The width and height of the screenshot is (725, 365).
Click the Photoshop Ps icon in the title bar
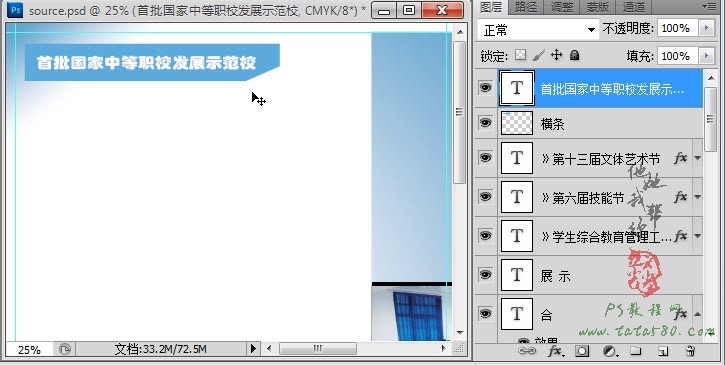coord(14,9)
